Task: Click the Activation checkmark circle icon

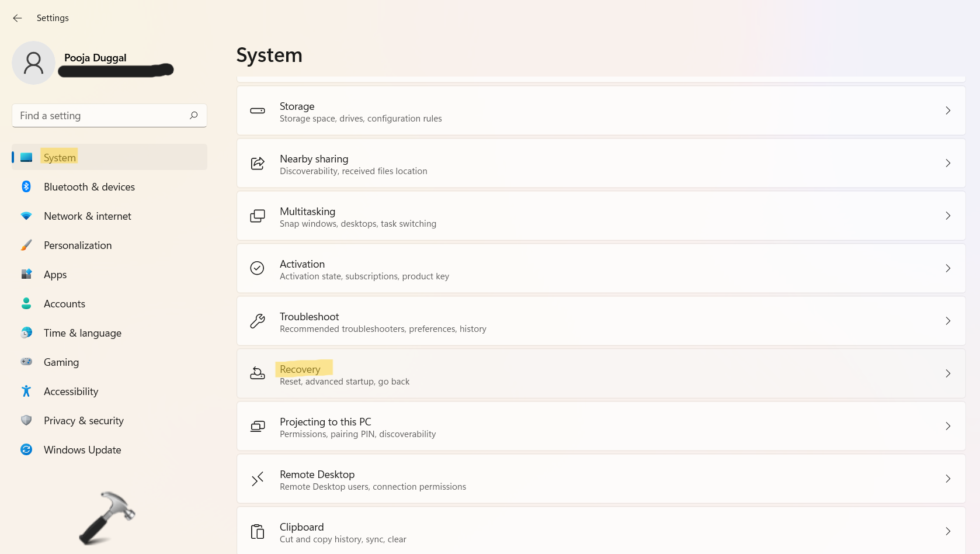Action: click(258, 268)
